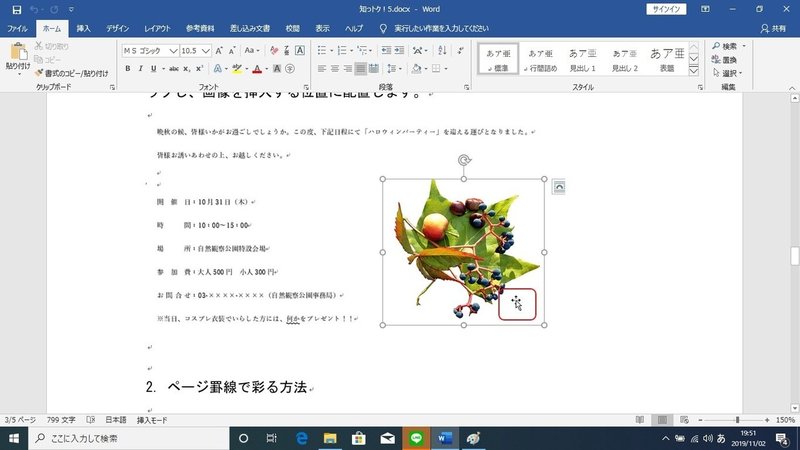Toggle show paragraph marks
800x450 pixels.
[461, 51]
